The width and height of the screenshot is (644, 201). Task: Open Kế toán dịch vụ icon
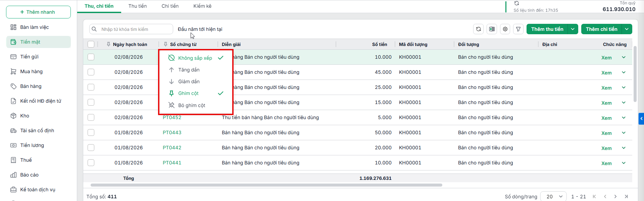tap(13, 190)
